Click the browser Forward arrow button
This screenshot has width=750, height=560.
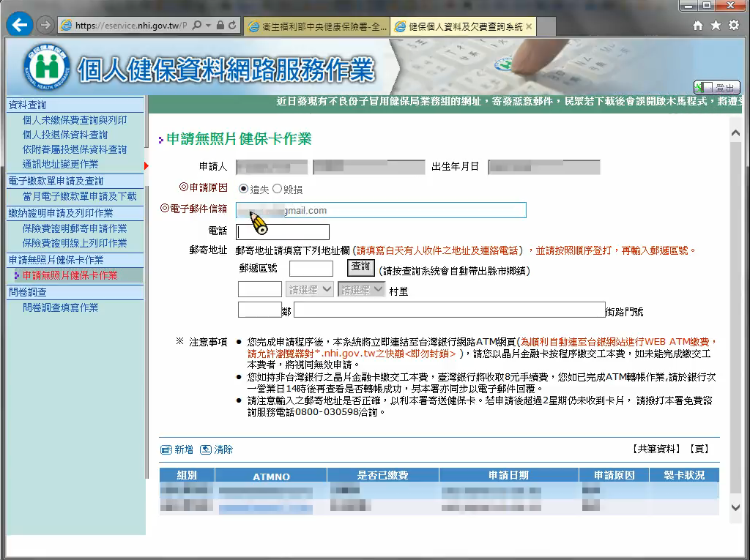click(x=45, y=26)
